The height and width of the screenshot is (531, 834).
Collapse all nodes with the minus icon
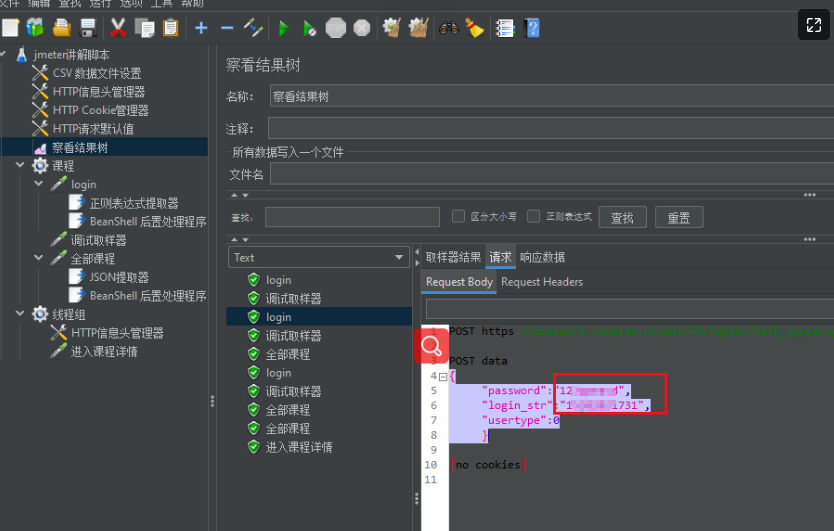(x=227, y=28)
